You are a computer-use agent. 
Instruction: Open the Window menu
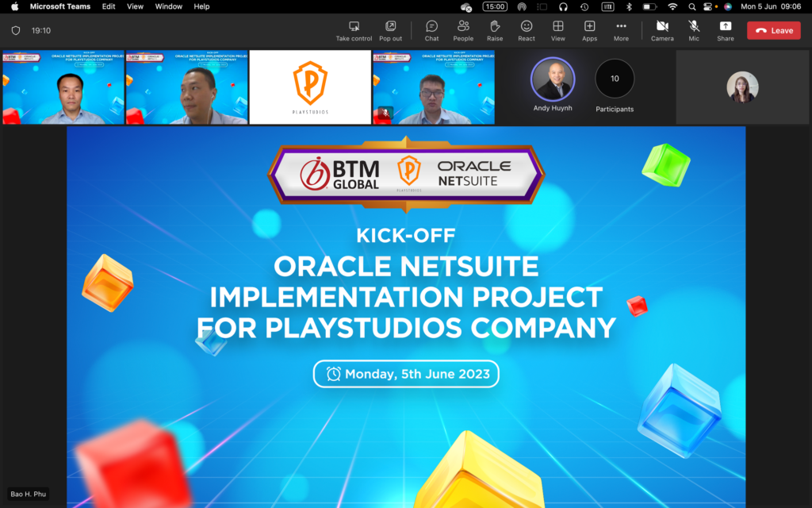click(169, 6)
